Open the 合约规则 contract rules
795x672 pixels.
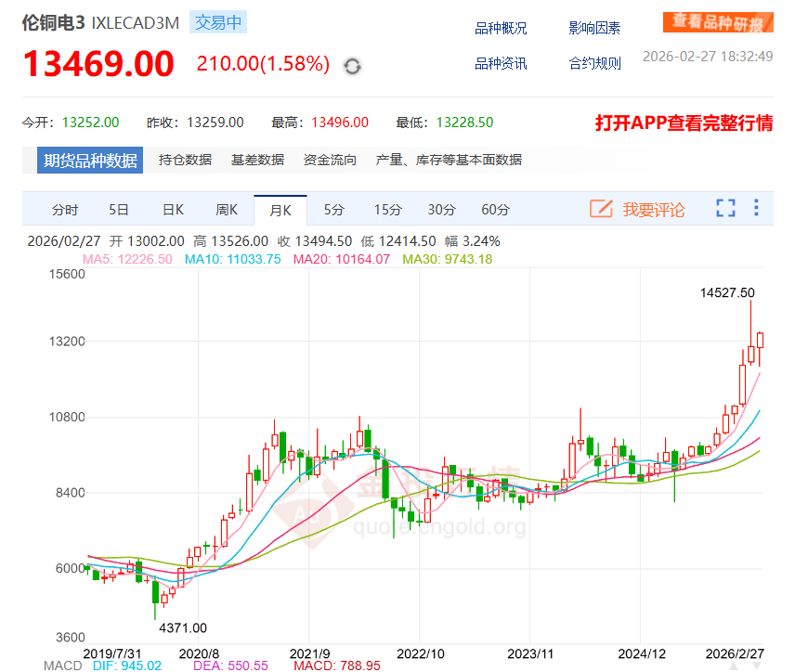click(x=593, y=65)
